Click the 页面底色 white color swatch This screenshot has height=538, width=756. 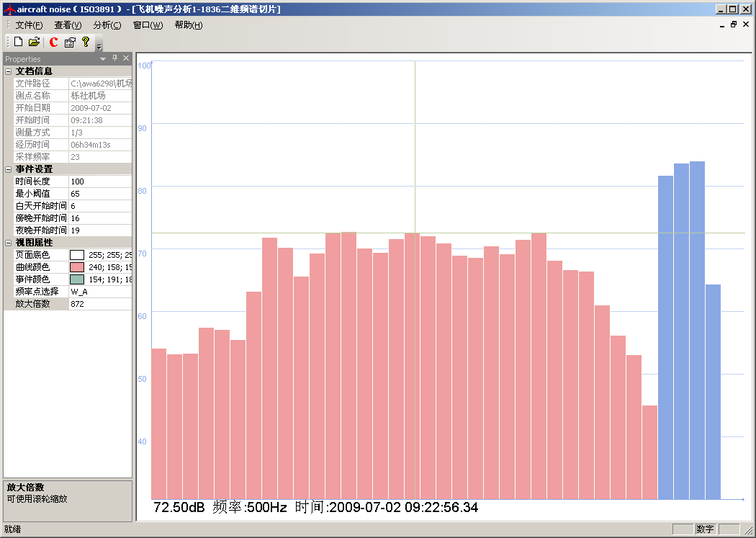click(77, 255)
